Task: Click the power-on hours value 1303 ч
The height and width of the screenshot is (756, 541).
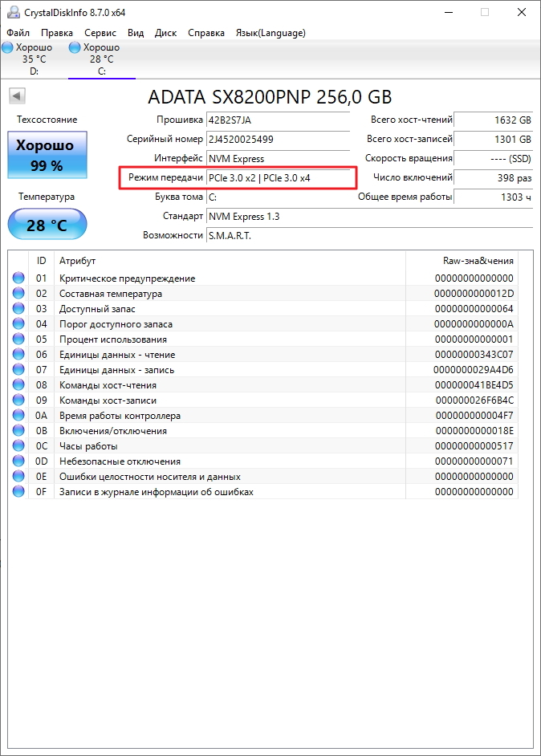Action: click(x=494, y=197)
